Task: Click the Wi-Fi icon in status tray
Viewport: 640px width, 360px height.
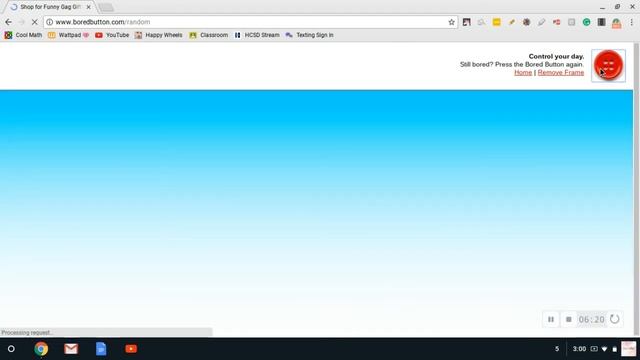Action: 604,349
